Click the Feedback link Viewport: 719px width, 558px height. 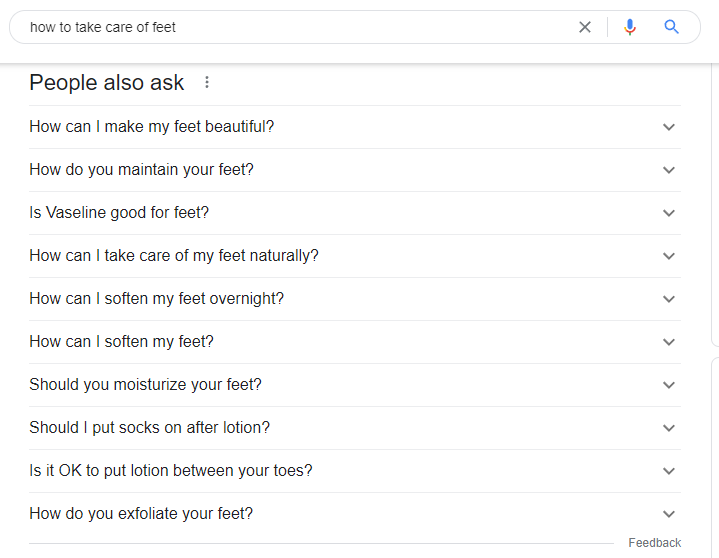(654, 543)
